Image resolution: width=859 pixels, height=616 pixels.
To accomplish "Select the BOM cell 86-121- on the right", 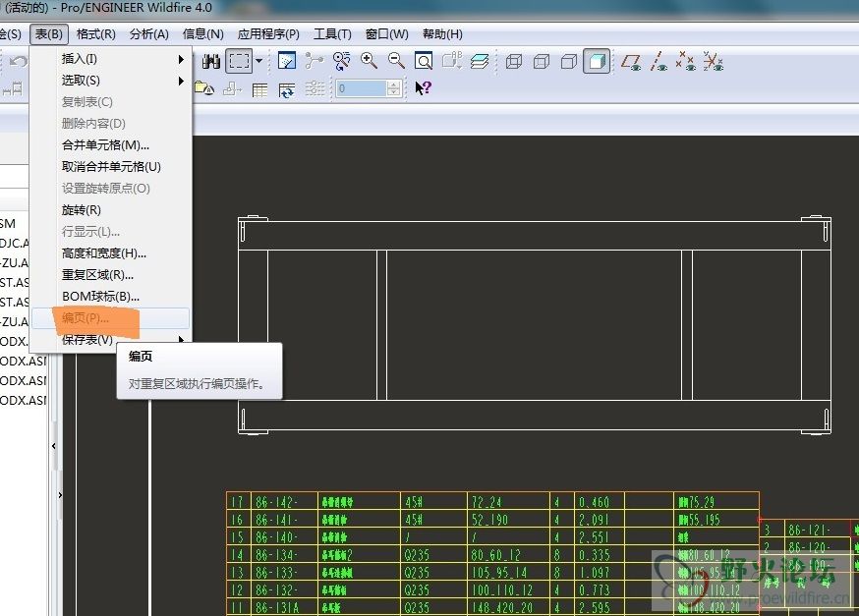I will [817, 530].
